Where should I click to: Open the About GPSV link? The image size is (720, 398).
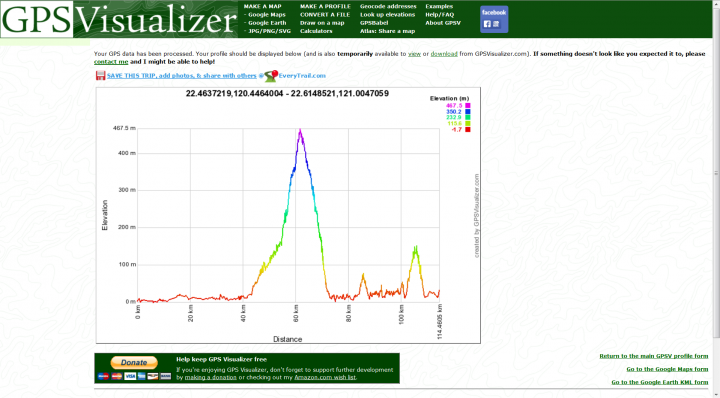tap(443, 23)
